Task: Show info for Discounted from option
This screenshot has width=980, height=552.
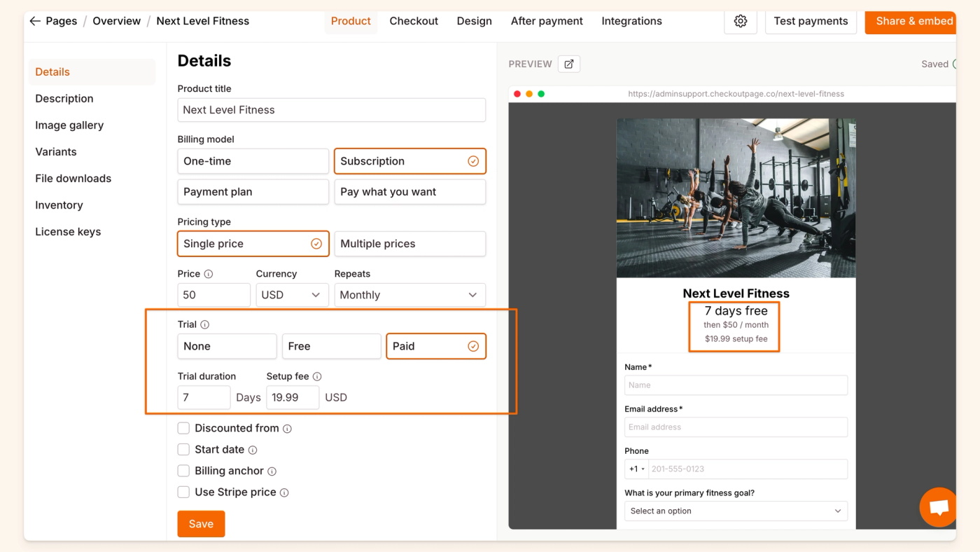Action: point(287,429)
